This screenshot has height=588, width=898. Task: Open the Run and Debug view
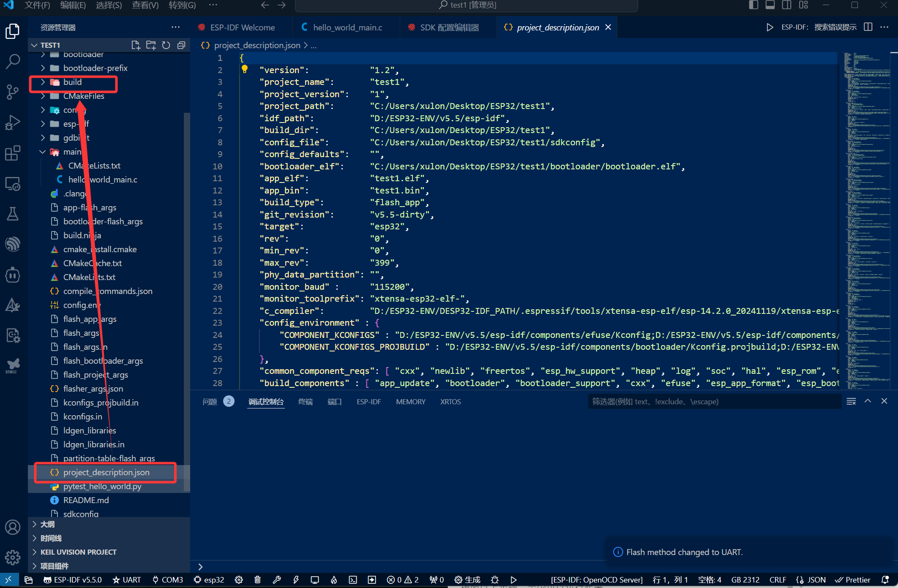[x=13, y=122]
